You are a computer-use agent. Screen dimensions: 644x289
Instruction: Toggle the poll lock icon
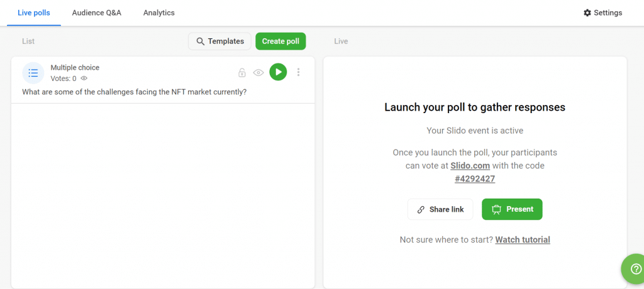click(242, 73)
